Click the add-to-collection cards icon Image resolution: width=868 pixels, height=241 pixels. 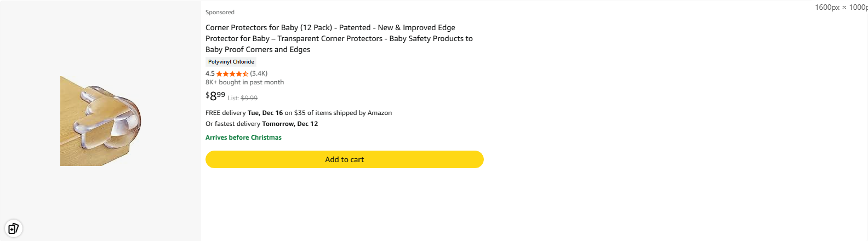13,228
